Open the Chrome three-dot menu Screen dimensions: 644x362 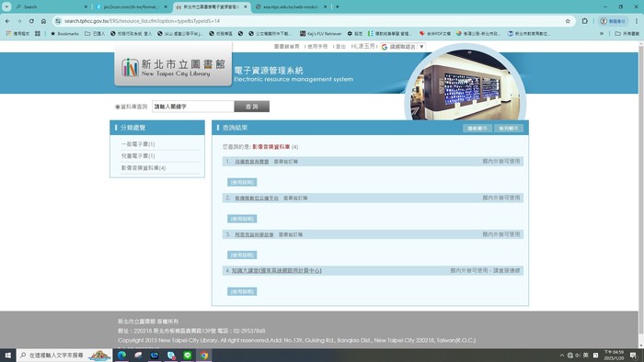[x=637, y=21]
